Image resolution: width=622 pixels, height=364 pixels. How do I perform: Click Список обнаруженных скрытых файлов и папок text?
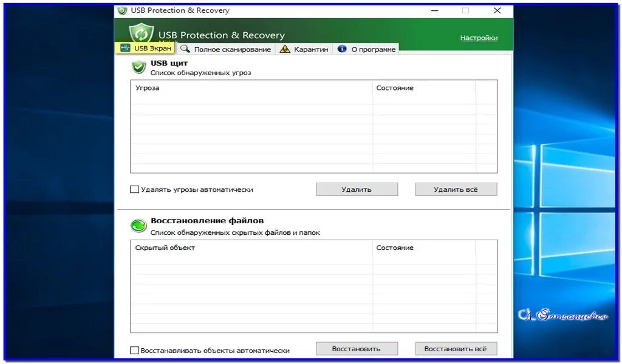(235, 232)
